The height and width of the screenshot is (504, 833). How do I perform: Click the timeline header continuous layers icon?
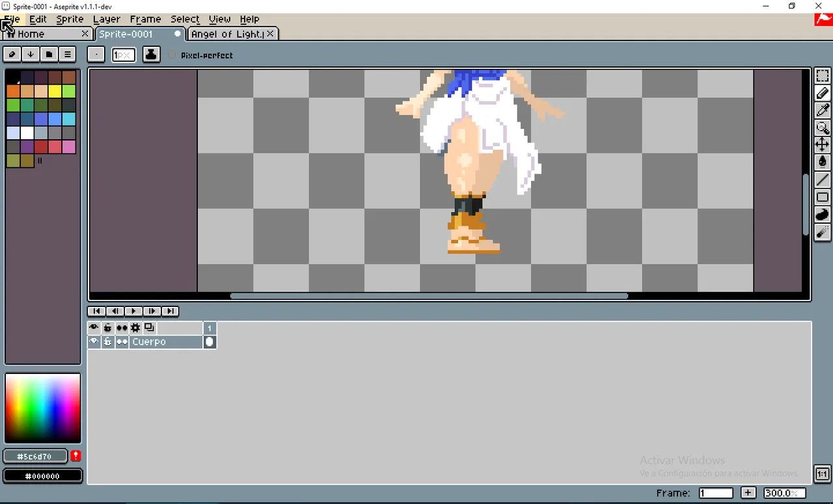pos(122,328)
